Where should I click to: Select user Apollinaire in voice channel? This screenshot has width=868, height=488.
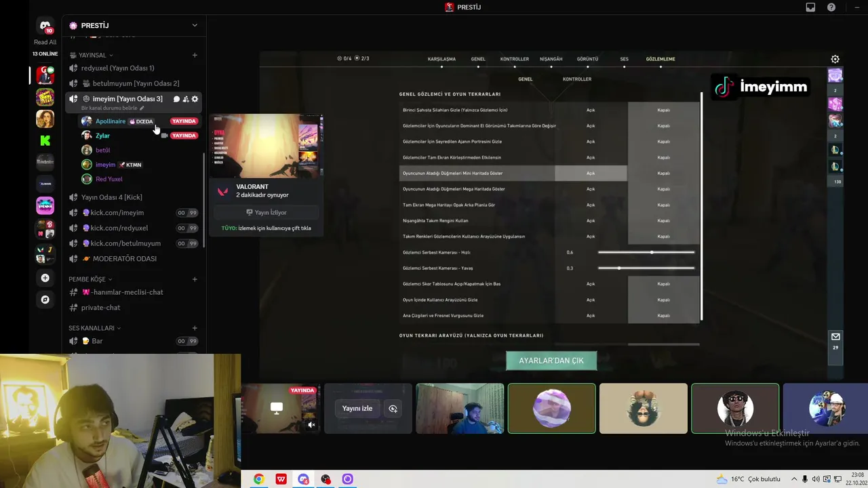pos(111,121)
